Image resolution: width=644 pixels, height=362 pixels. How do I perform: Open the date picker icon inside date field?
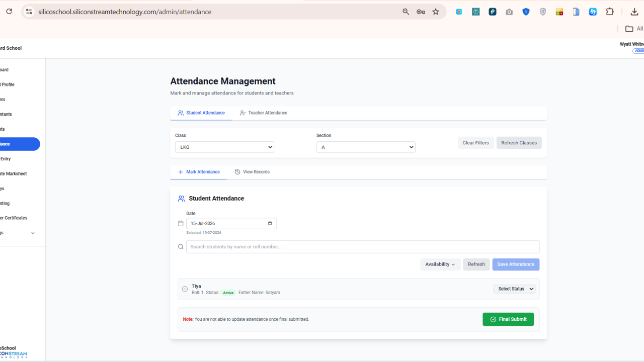pos(270,223)
